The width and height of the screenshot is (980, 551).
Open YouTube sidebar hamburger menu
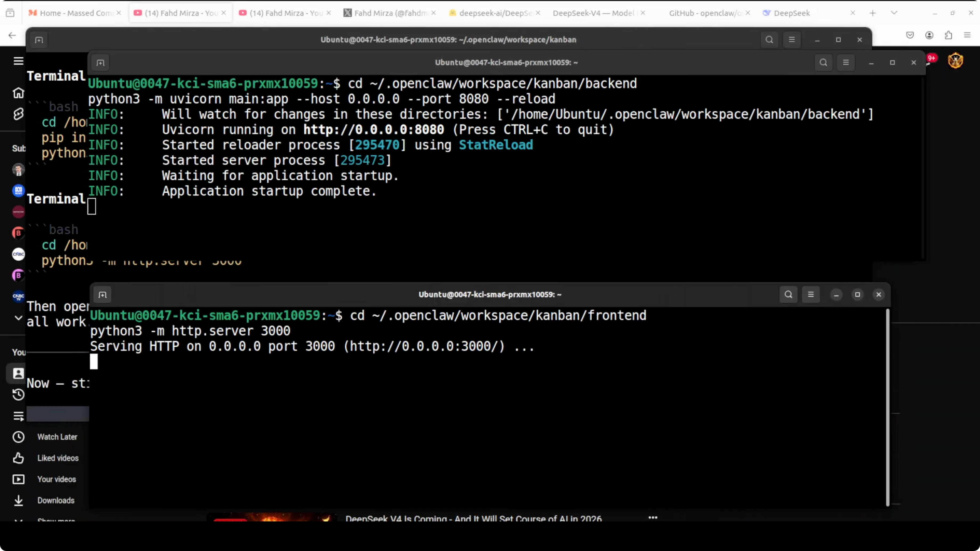click(x=18, y=61)
